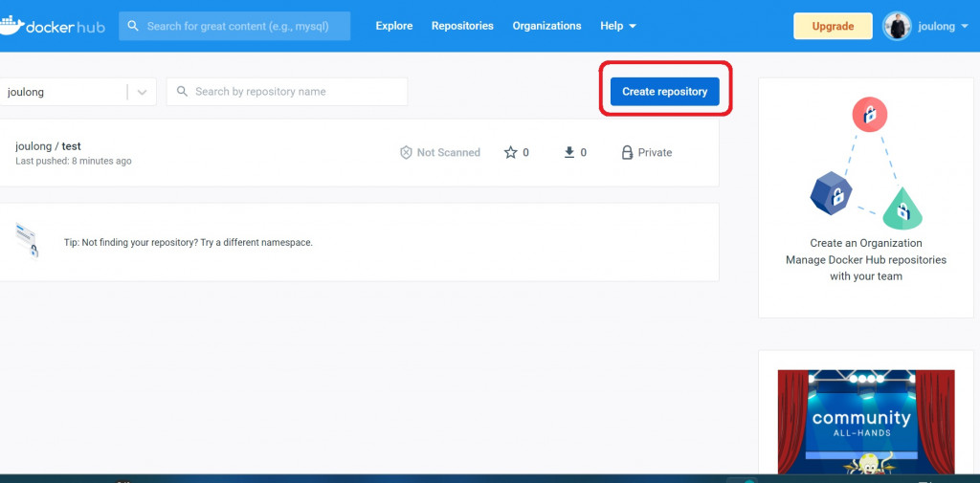980x483 pixels.
Task: Click the Not Scanned shield icon
Action: pos(406,152)
